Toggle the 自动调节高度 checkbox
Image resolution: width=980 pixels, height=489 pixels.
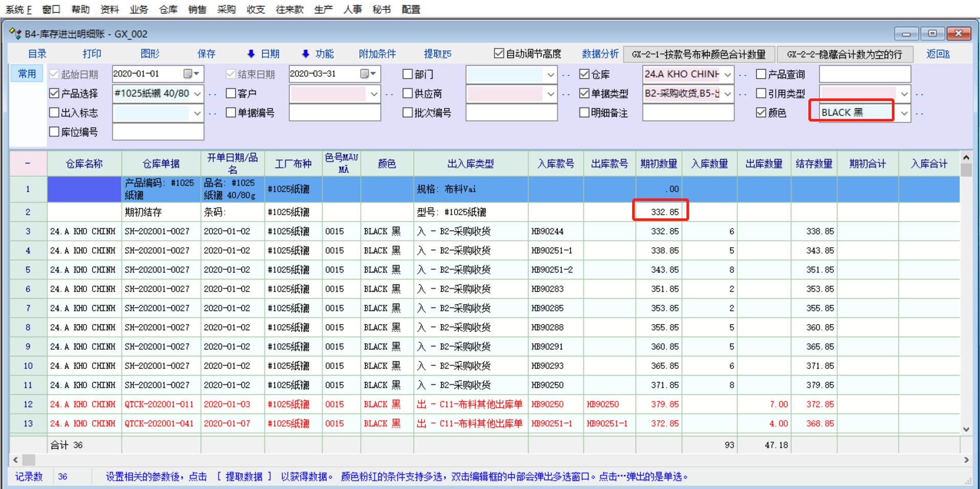(499, 54)
